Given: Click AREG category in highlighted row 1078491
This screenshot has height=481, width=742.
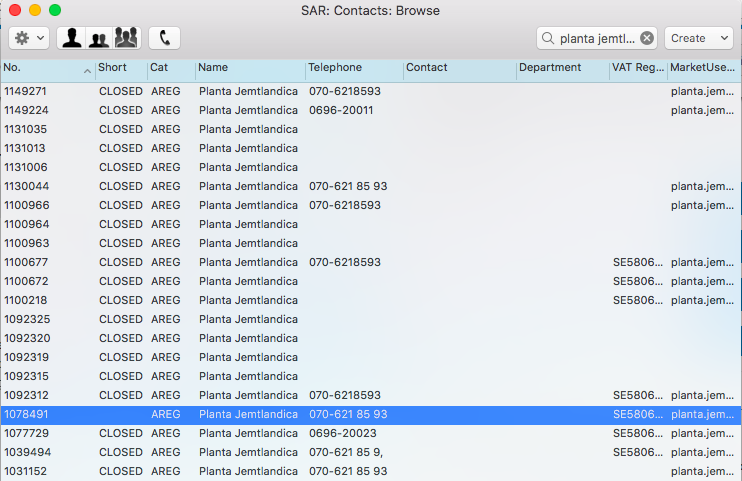Looking at the screenshot, I should click(166, 414).
